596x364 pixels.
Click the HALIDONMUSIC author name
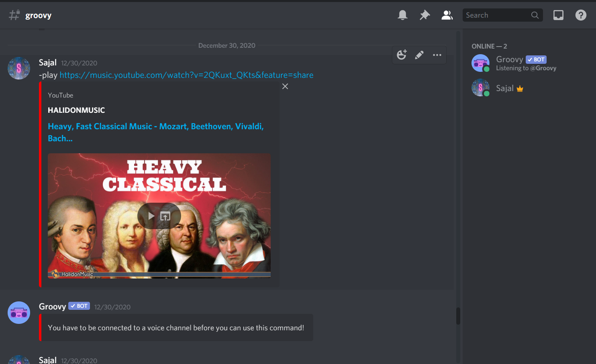pos(76,110)
